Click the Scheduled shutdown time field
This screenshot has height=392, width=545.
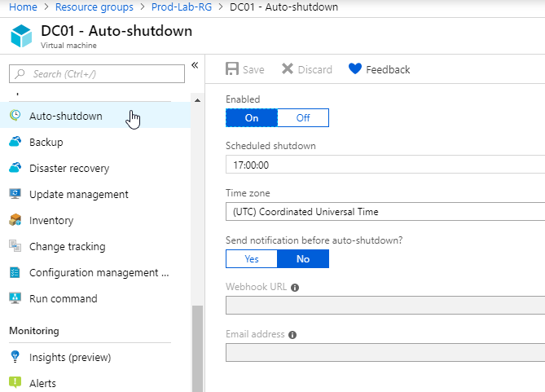point(385,165)
